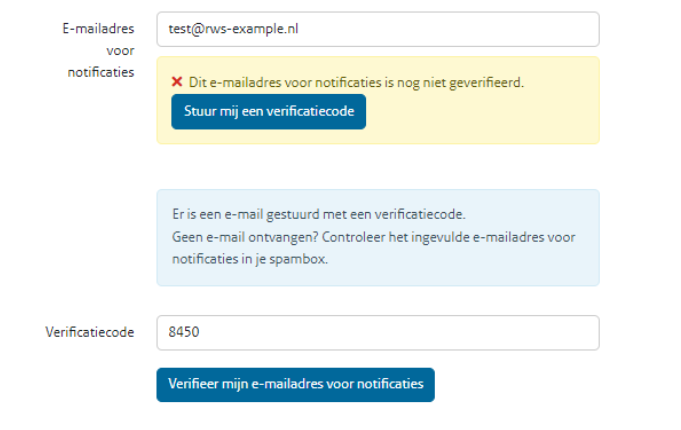The image size is (681, 430).
Task: Click the word "notificaties" in the left label
Action: pyautogui.click(x=101, y=72)
